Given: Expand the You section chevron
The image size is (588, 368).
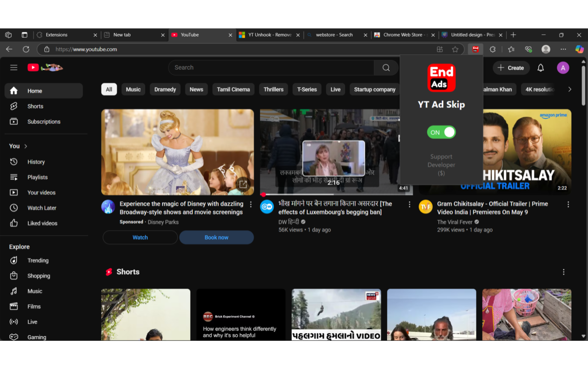Looking at the screenshot, I should point(26,146).
